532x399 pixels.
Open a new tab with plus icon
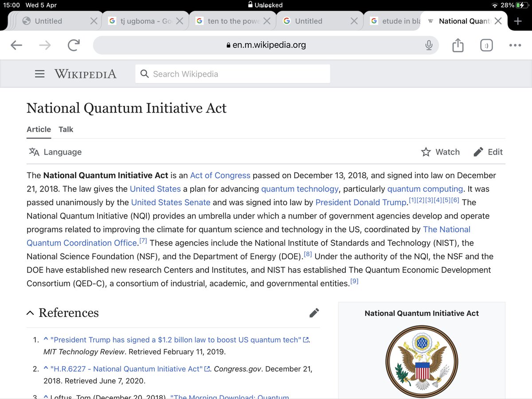click(518, 21)
